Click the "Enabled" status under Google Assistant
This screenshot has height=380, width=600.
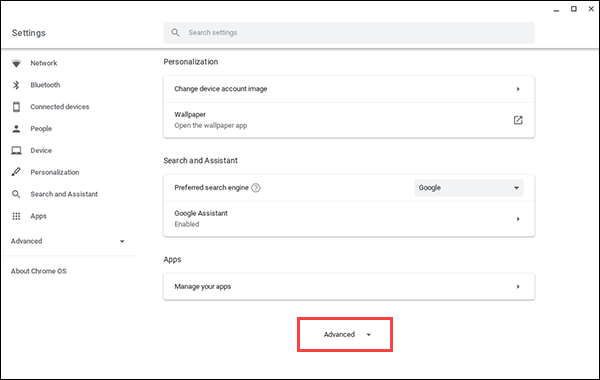click(187, 224)
